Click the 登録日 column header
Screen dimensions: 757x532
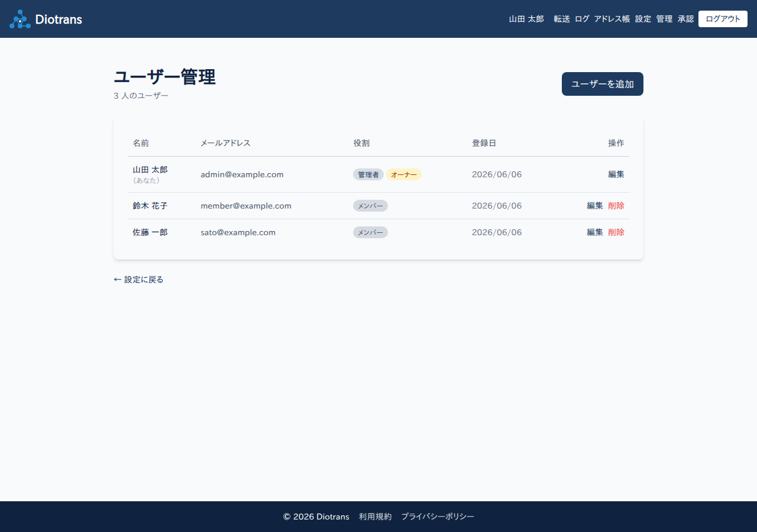(484, 143)
